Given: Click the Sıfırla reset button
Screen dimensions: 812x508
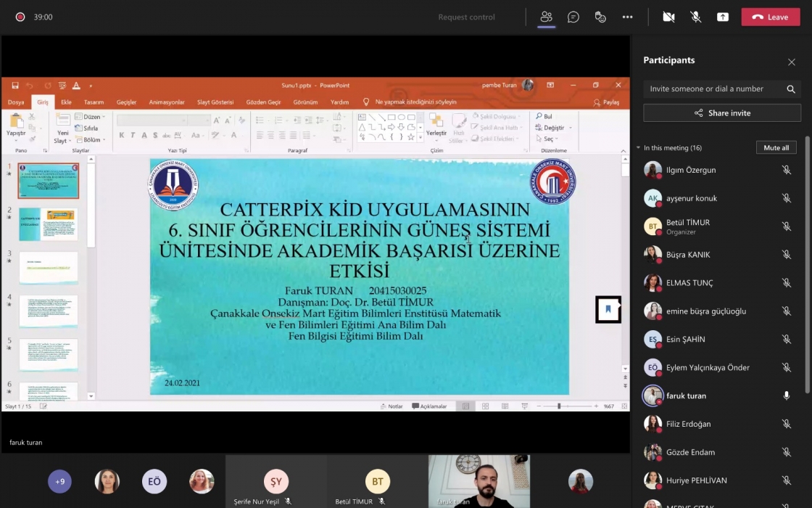Looking at the screenshot, I should (x=86, y=128).
